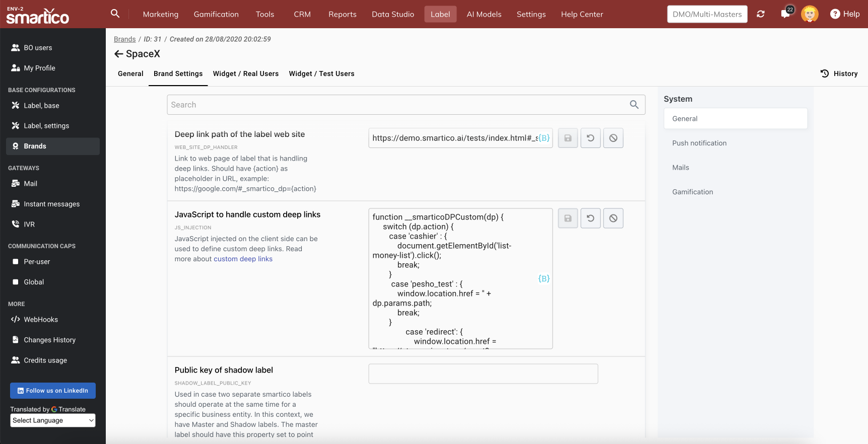The image size is (868, 444).
Task: Open the DMO/Multi-Masters label selector
Action: [707, 14]
